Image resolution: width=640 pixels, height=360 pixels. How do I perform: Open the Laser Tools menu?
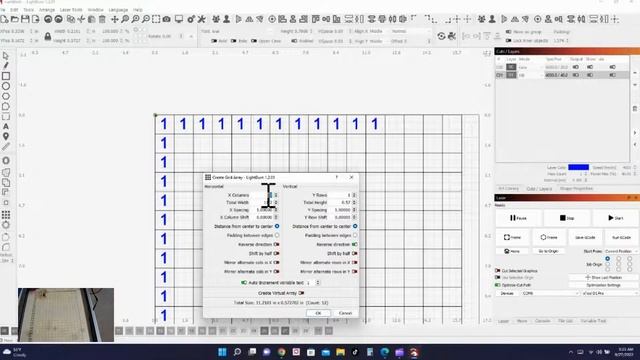point(71,9)
